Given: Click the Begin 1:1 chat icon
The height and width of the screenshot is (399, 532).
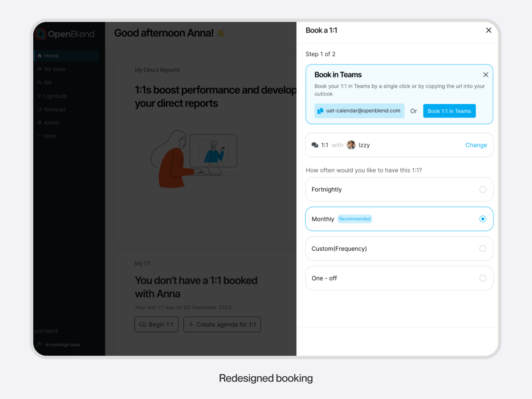Looking at the screenshot, I should (142, 325).
